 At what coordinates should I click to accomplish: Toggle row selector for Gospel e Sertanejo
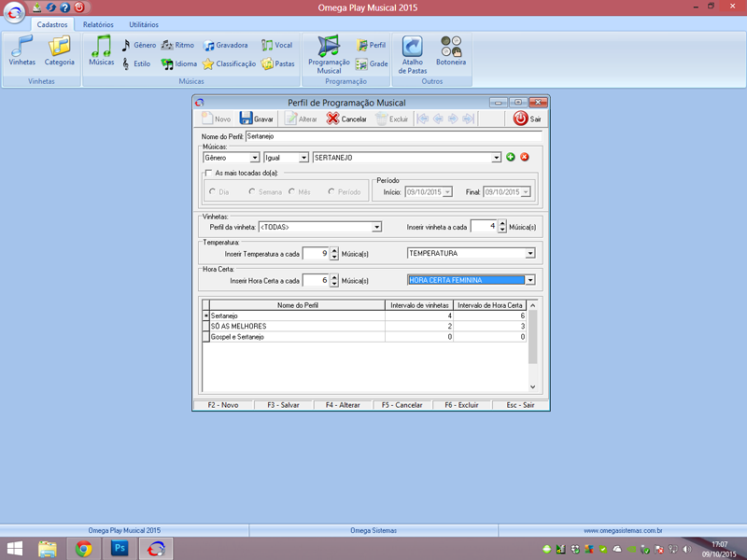206,337
